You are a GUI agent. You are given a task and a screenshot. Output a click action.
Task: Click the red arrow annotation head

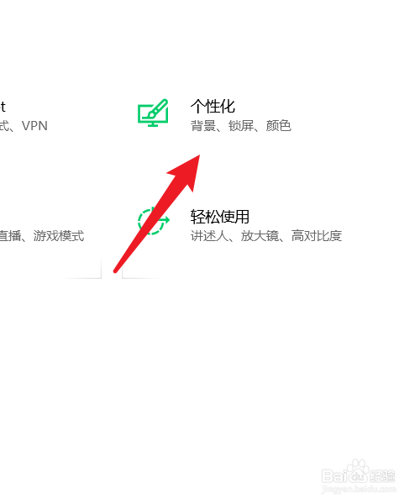187,172
